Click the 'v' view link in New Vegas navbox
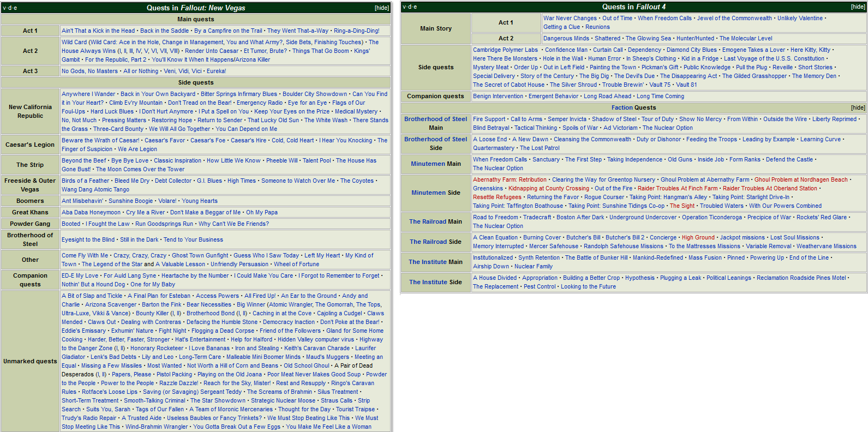 pos(4,8)
